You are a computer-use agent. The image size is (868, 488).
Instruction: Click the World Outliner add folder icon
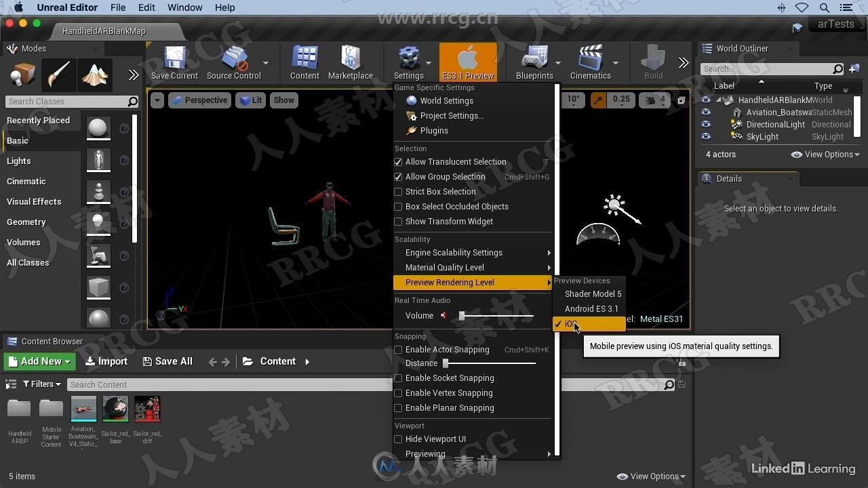click(x=854, y=68)
